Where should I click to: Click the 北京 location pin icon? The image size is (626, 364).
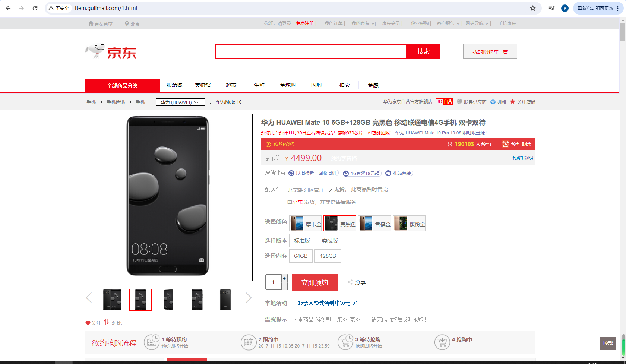pyautogui.click(x=127, y=24)
